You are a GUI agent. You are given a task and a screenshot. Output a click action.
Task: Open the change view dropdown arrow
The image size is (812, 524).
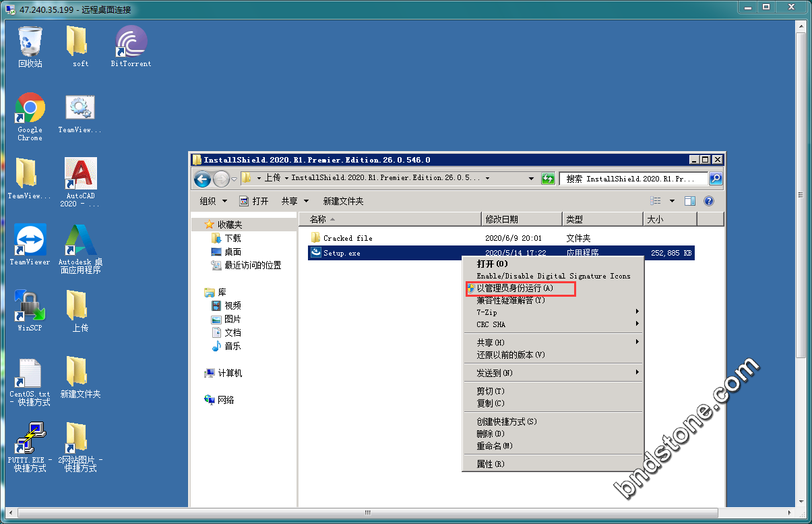tap(672, 201)
